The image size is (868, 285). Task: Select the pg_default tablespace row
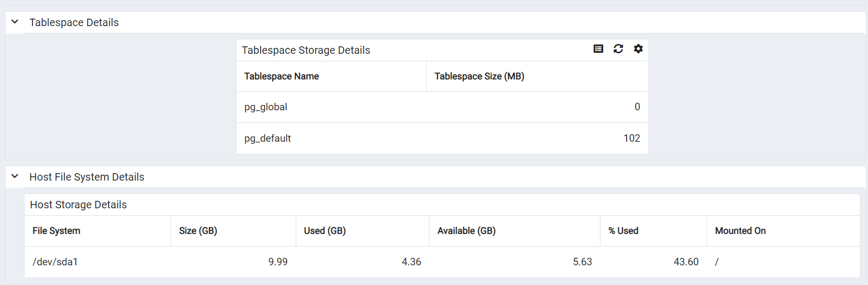pos(442,139)
